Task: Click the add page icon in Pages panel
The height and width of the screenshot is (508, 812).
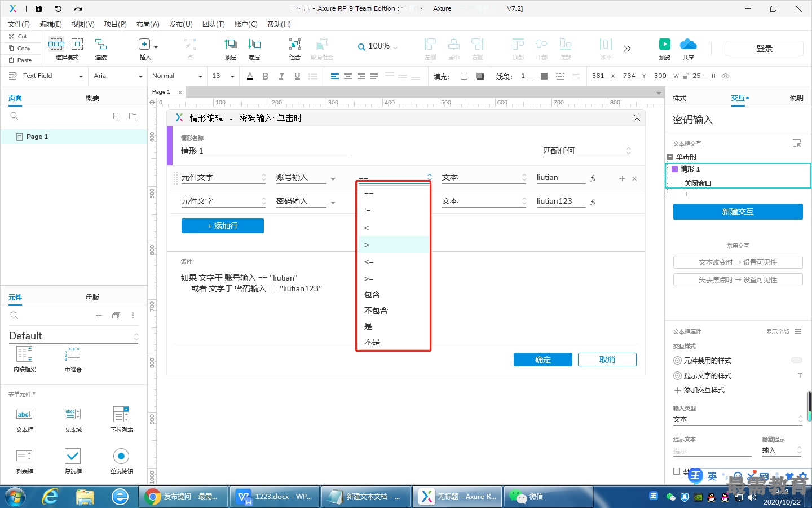Action: tap(116, 116)
